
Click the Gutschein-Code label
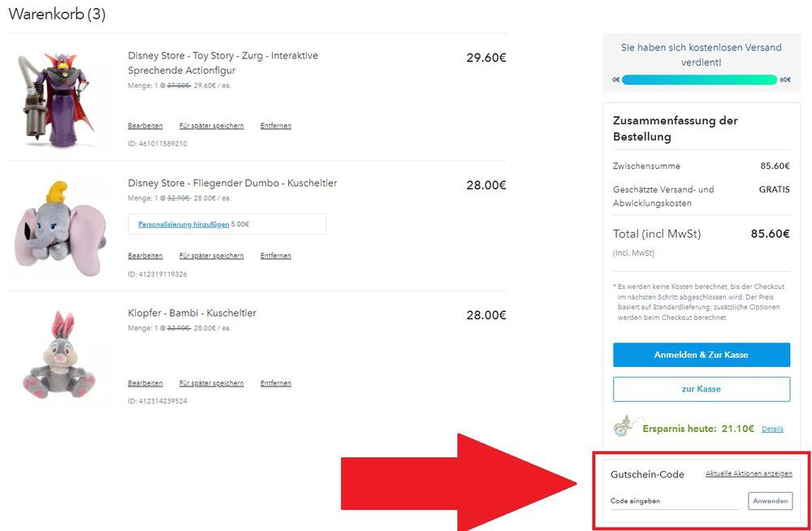(x=647, y=474)
